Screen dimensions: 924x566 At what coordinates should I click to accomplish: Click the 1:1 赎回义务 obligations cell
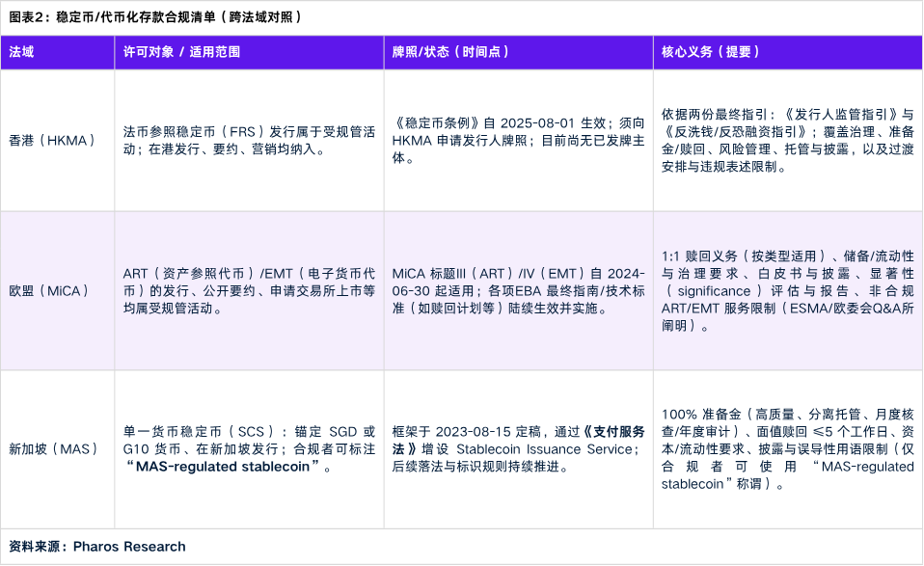788,290
